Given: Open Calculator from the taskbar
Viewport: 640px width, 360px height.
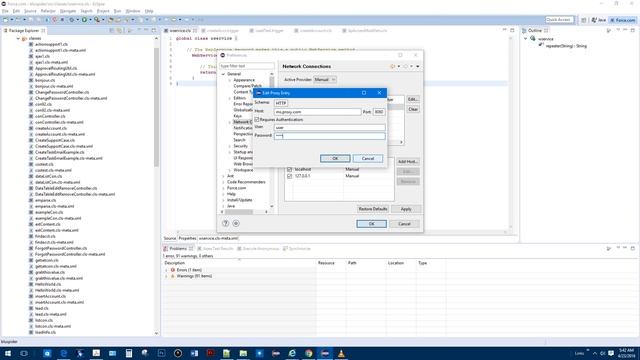Looking at the screenshot, I should 129,353.
